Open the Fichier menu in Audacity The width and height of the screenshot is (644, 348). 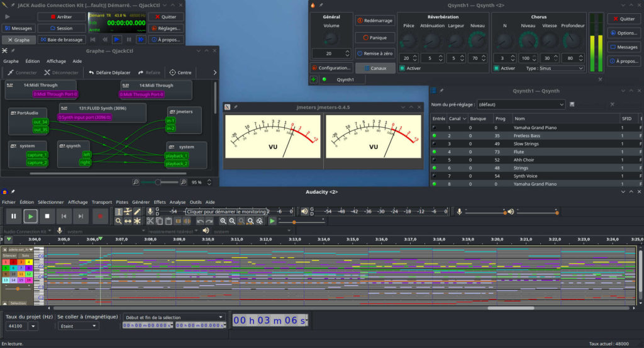[x=9, y=202]
